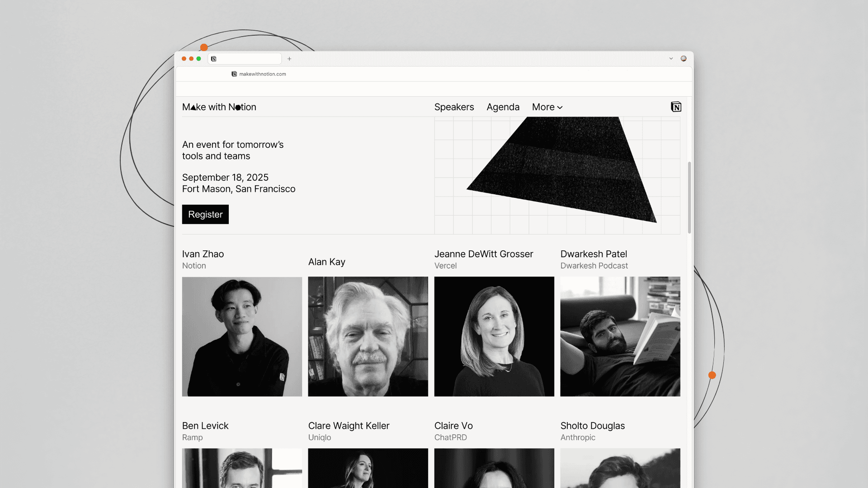Screen dimensions: 868x488
Task: Open Jeanne DeWitt Grosser's photo
Action: 494,337
